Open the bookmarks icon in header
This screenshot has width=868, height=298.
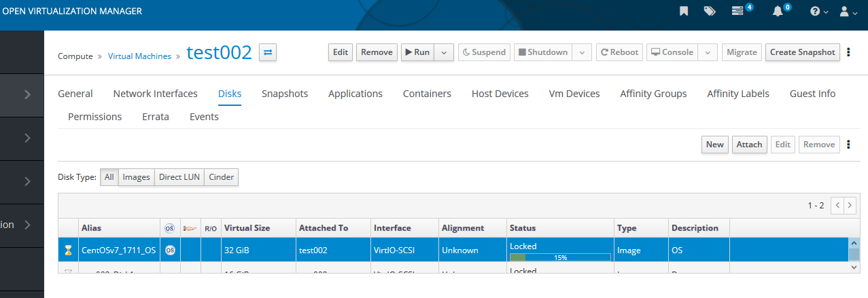point(684,12)
